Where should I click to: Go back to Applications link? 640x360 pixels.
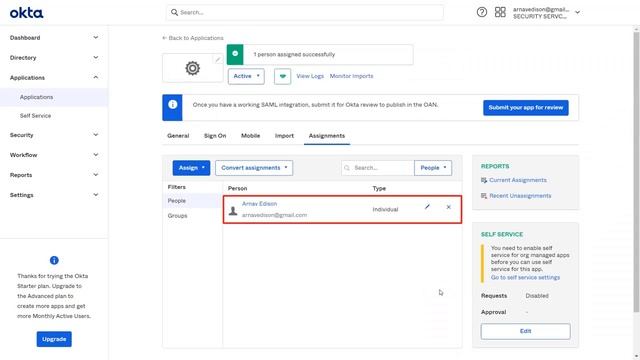click(193, 38)
